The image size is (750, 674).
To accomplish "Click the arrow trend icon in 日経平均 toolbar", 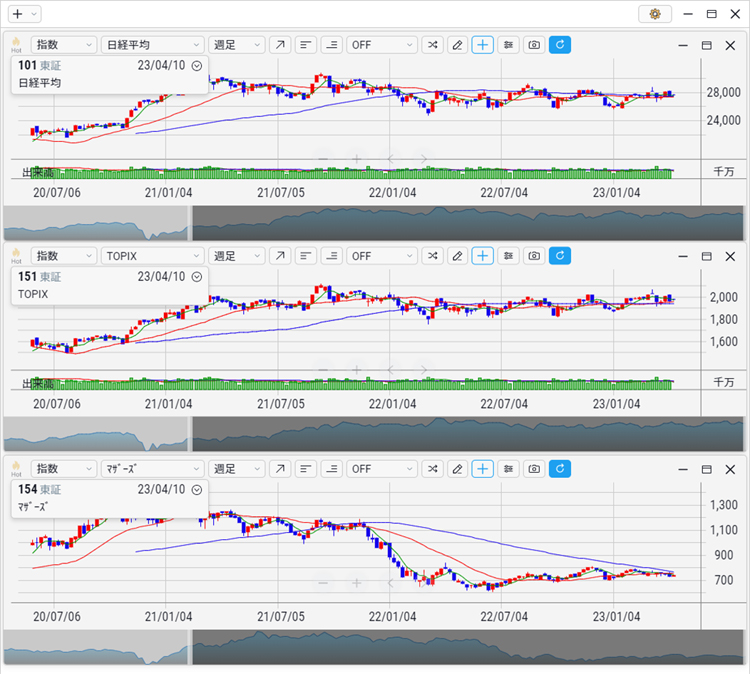I will (280, 45).
